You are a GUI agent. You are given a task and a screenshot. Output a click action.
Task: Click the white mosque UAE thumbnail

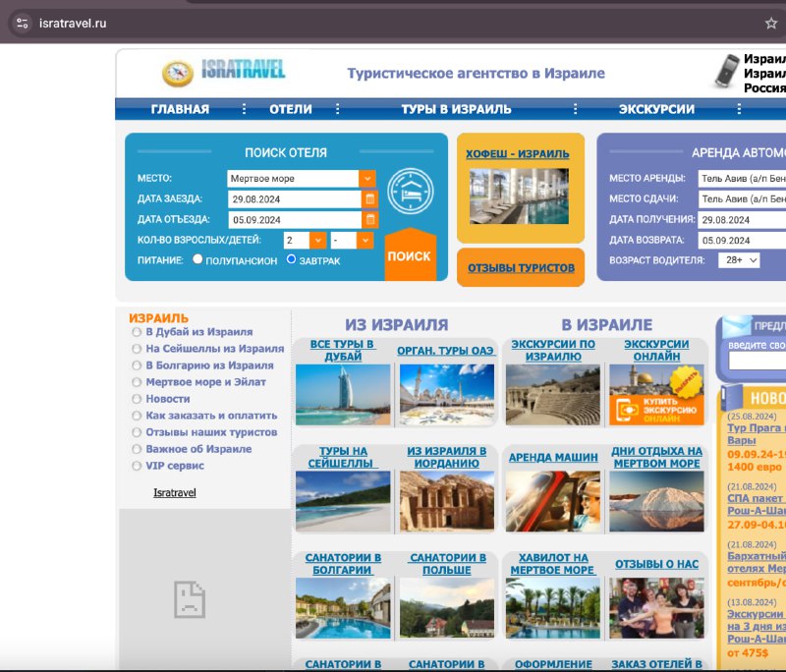point(447,395)
